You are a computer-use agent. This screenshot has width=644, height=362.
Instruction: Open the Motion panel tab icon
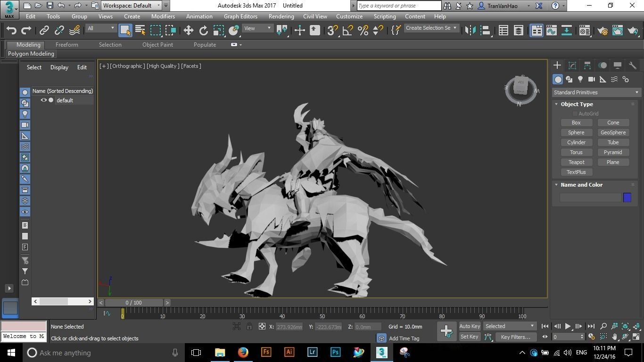(603, 66)
